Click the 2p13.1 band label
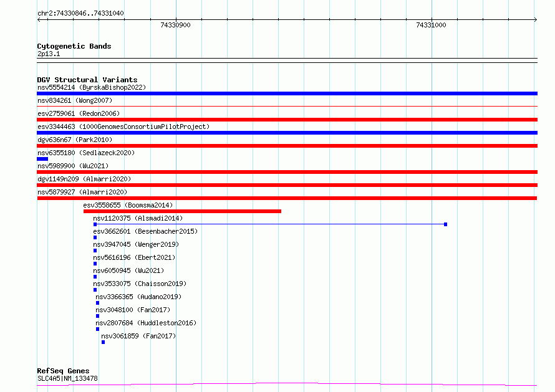The height and width of the screenshot is (392, 555). (x=49, y=54)
